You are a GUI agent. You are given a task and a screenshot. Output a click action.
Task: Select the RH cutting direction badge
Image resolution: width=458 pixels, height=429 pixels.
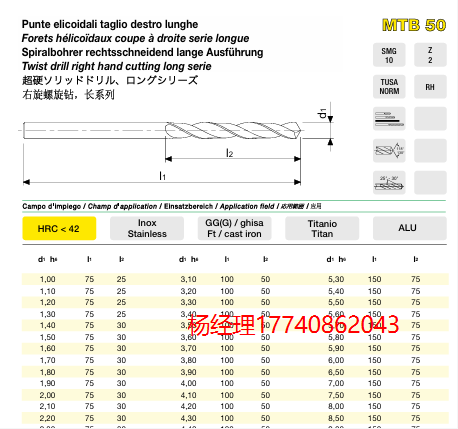pos(430,87)
